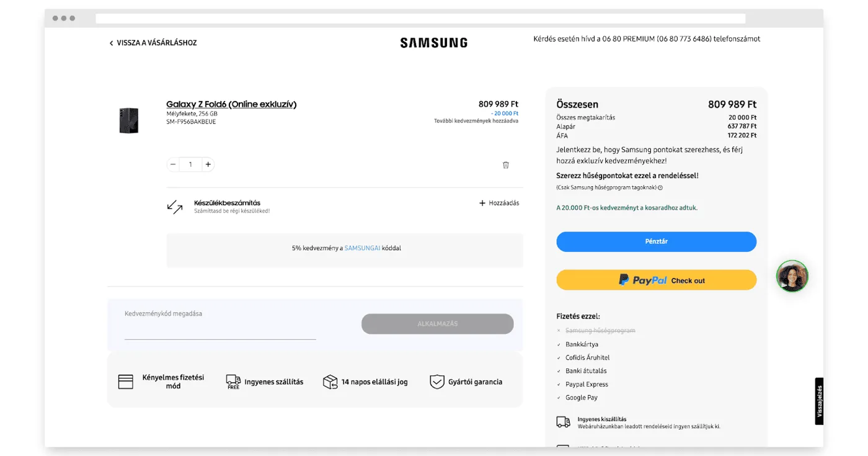Click the 'Bankkártya' payment option text

[582, 344]
